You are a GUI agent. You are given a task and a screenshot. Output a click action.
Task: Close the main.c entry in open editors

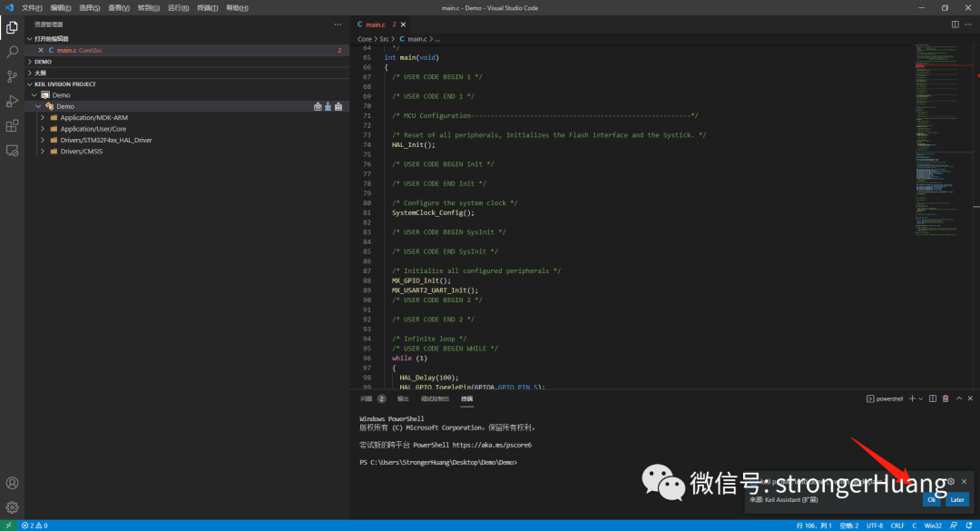pyautogui.click(x=40, y=51)
